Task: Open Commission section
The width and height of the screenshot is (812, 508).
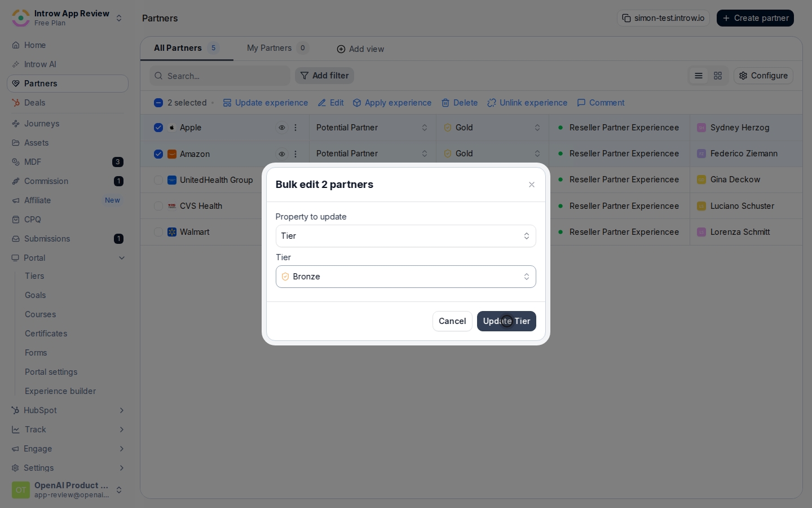Action: click(68, 181)
